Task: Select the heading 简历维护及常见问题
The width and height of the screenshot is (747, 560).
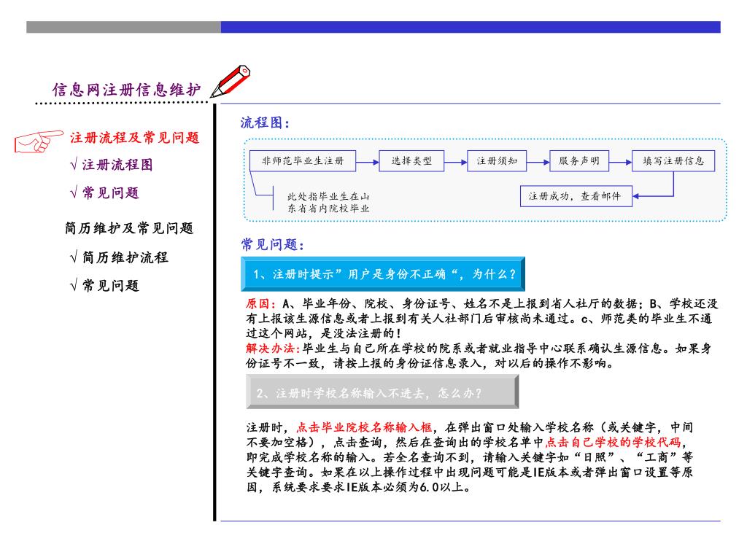Action: 129,228
